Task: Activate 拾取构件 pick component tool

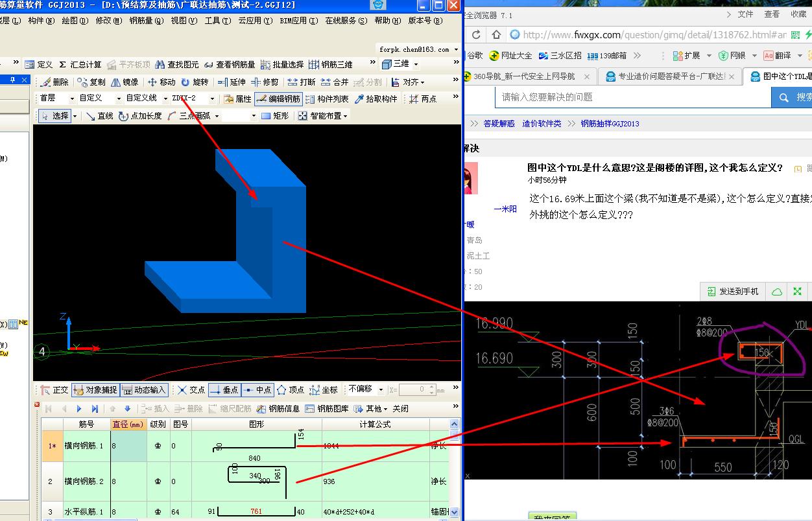Action: click(376, 98)
